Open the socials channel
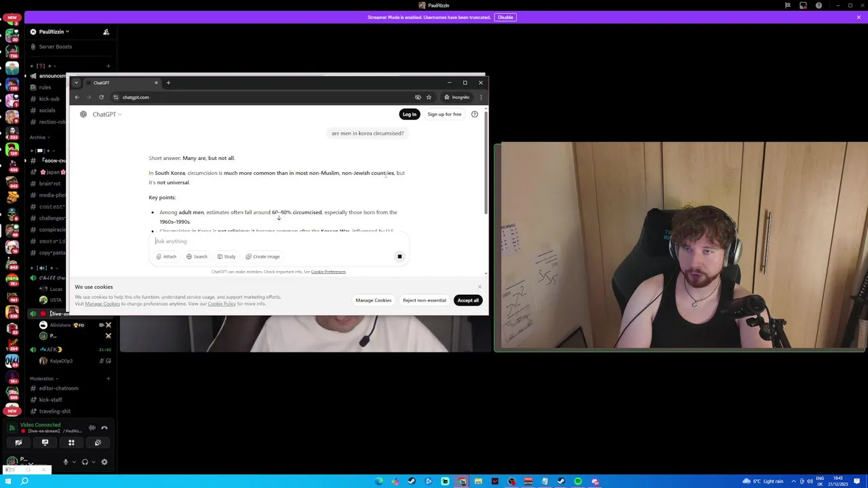This screenshot has height=488, width=868. coord(47,110)
